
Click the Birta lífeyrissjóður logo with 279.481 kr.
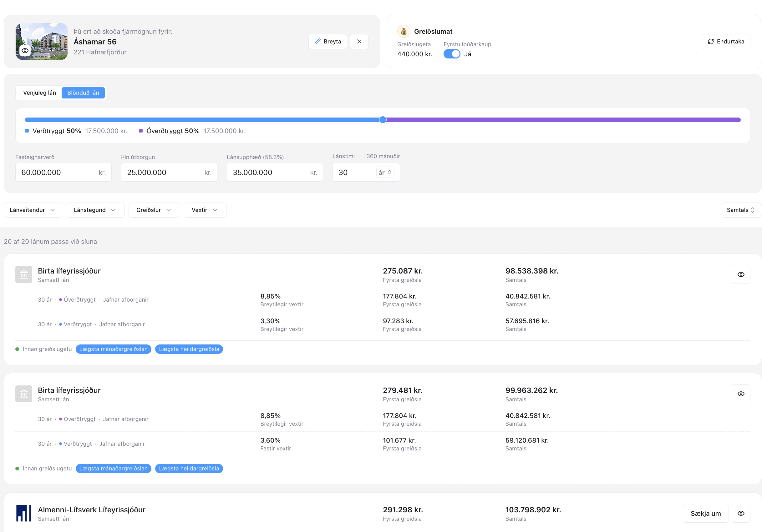coord(24,394)
